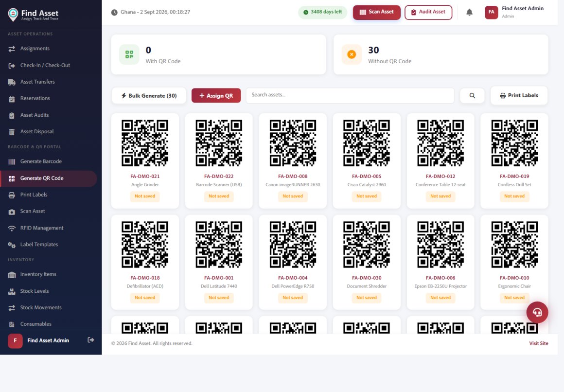Click Not saved badge under Angle Grinder

tap(145, 196)
